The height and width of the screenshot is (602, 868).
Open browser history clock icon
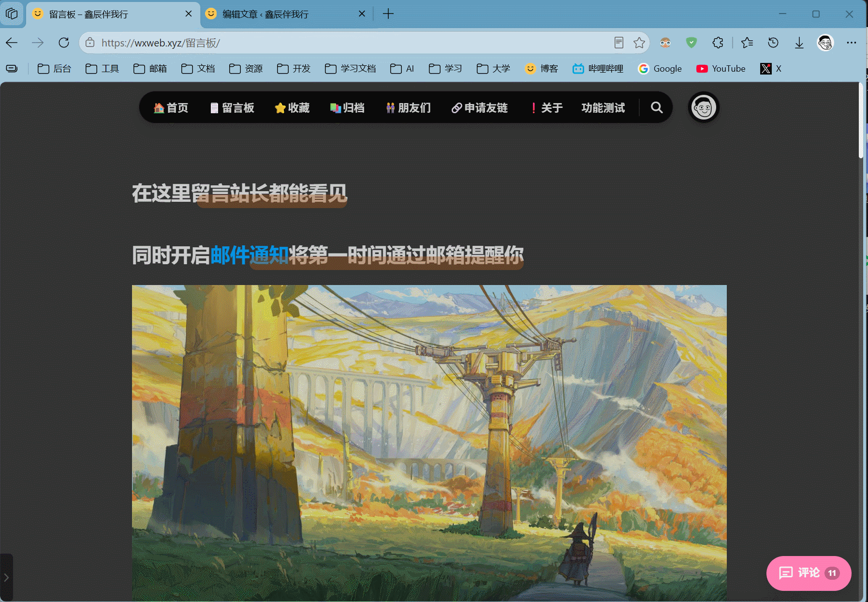[773, 43]
